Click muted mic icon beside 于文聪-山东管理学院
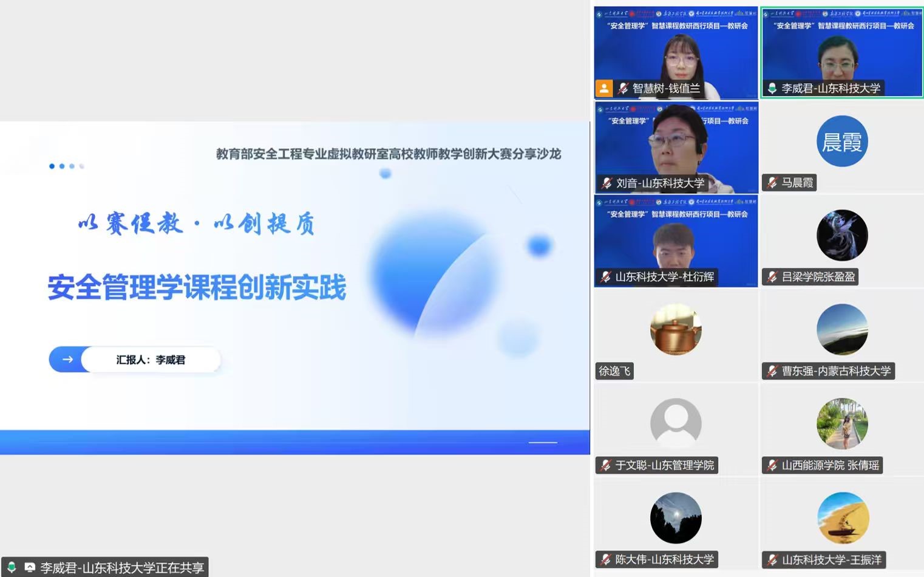Image resolution: width=924 pixels, height=577 pixels. pos(605,465)
